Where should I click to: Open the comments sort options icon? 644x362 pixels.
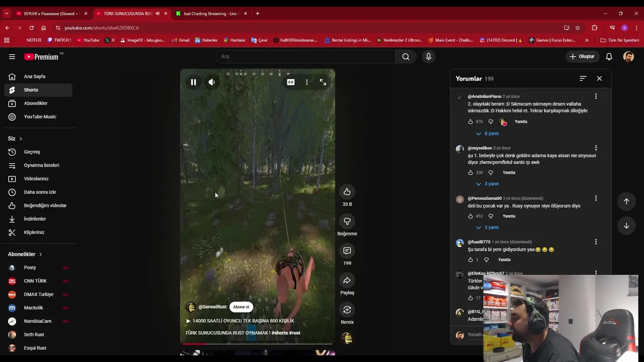[x=583, y=78]
